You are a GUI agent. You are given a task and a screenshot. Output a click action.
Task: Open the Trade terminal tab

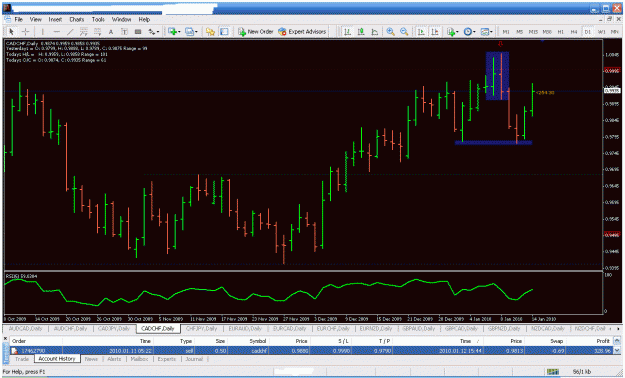tap(22, 359)
